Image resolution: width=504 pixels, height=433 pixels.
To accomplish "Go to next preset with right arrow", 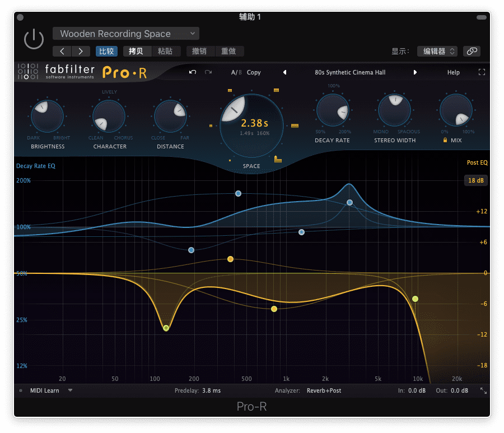I will tap(81, 51).
